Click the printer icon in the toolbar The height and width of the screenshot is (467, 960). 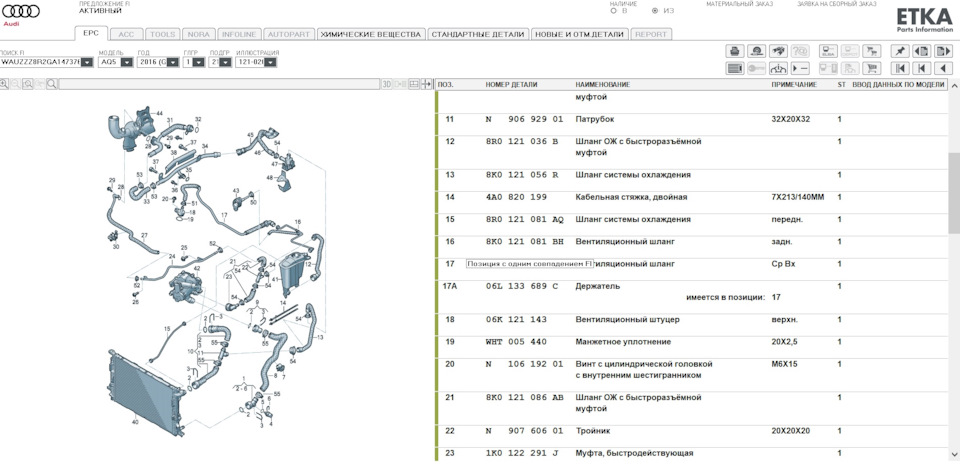tap(734, 51)
